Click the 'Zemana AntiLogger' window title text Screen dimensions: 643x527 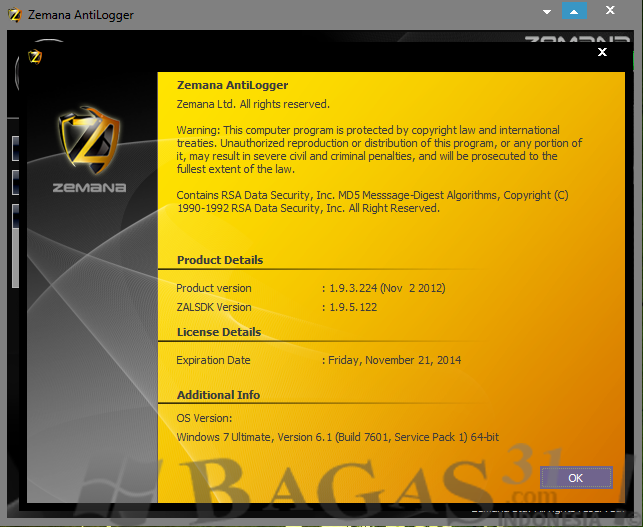(81, 15)
